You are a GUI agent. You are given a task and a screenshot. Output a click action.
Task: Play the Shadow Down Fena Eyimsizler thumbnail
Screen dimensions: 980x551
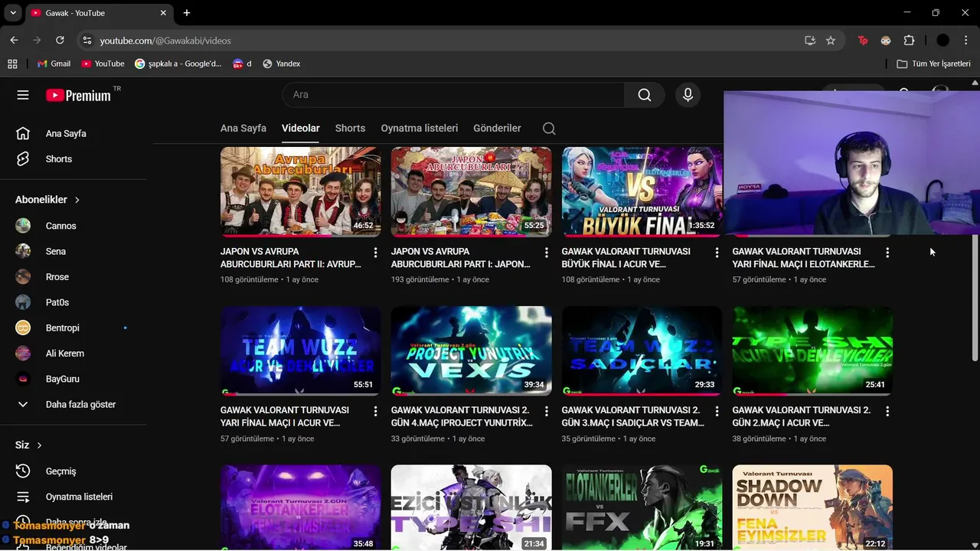pyautogui.click(x=812, y=507)
